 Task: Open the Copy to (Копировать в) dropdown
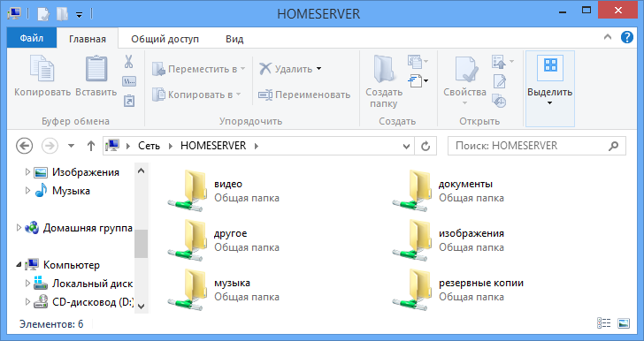coord(196,95)
